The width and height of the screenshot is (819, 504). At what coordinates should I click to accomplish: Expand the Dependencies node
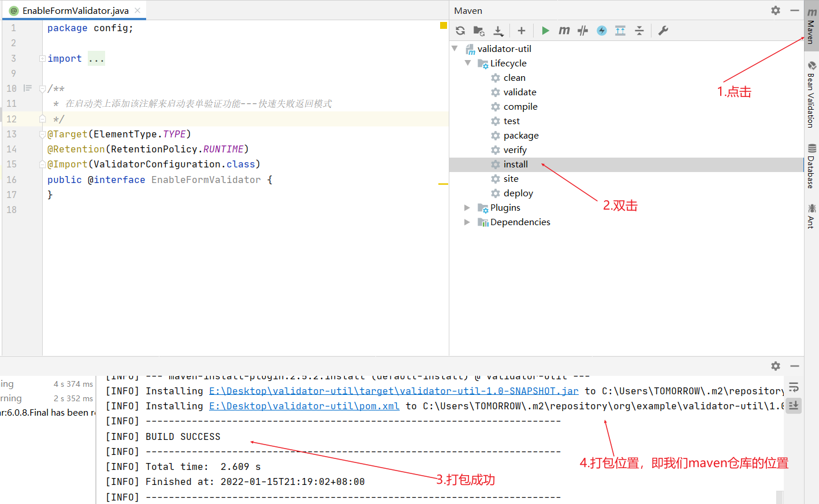467,222
